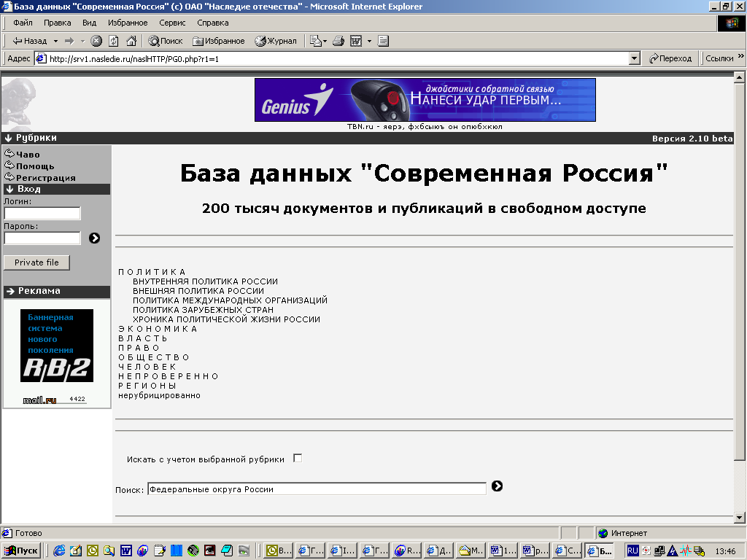The image size is (747, 560).
Task: Expand the ЭКОНОМИКА rubric
Action: 158,329
